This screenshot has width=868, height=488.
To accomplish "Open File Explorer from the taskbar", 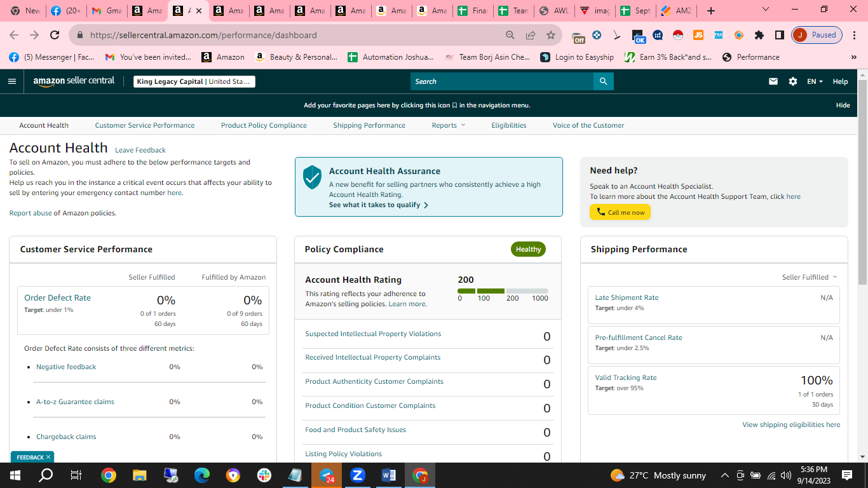I will point(140,475).
